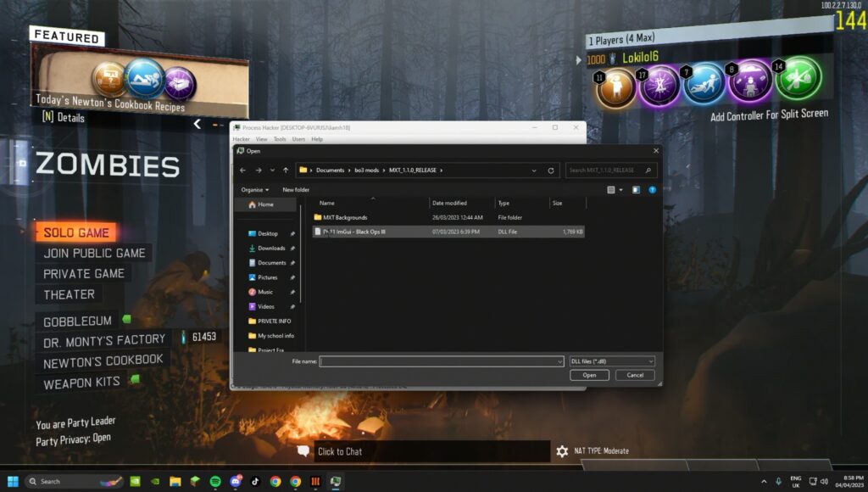The height and width of the screenshot is (492, 868).
Task: Select the ImGui Black Ops III DLL file icon
Action: tap(318, 232)
